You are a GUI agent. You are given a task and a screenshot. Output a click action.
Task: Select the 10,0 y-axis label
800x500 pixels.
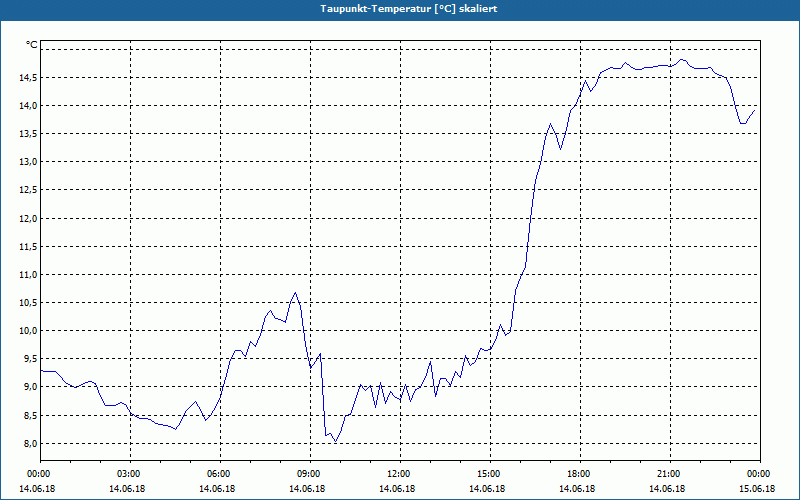point(28,331)
